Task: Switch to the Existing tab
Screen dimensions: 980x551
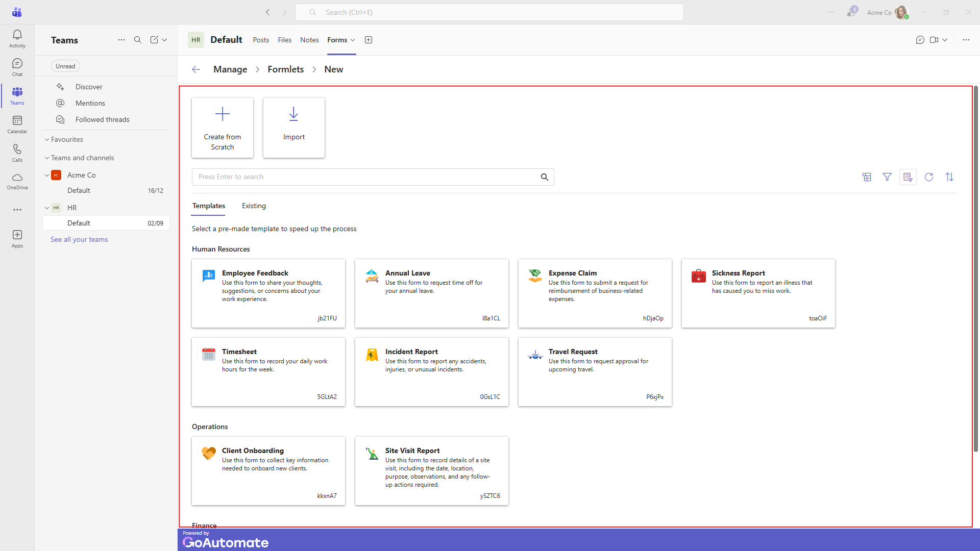Action: (x=254, y=206)
